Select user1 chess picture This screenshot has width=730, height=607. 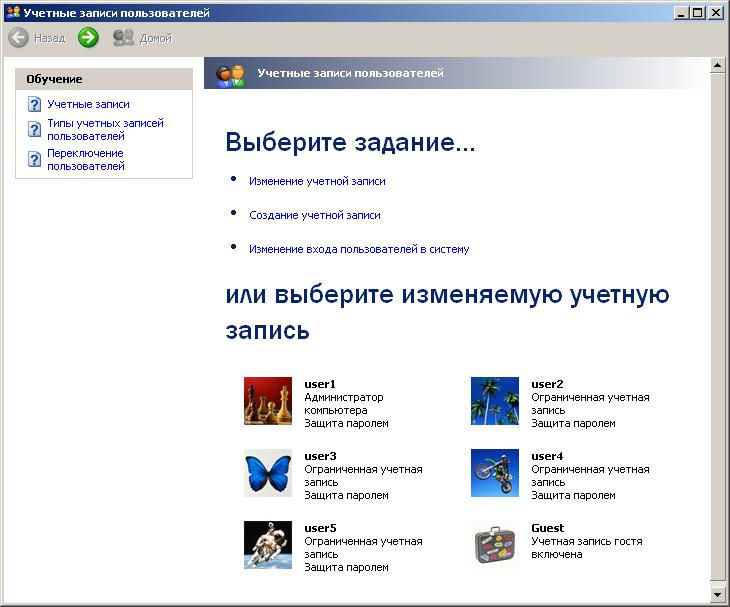tap(268, 401)
